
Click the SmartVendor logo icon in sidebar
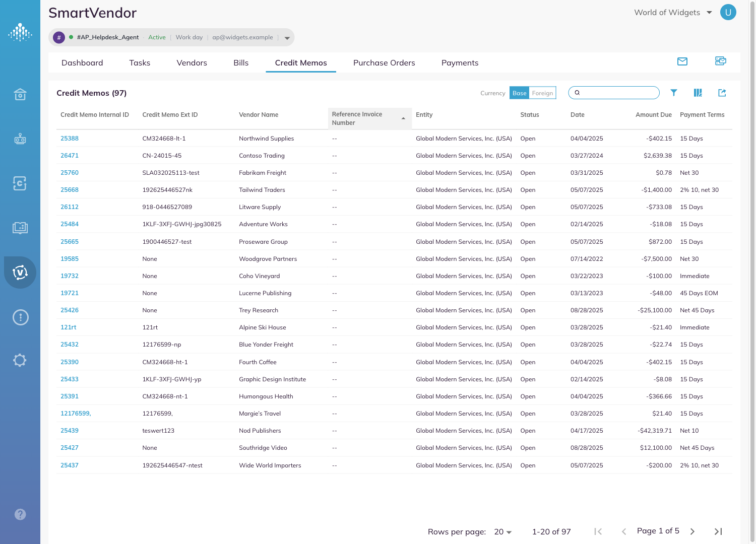coord(20,33)
